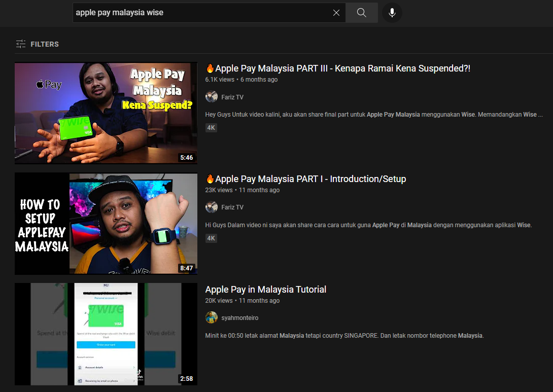The image size is (553, 392).
Task: Click the 8:47 duration label on the thumbnail
Action: (187, 268)
